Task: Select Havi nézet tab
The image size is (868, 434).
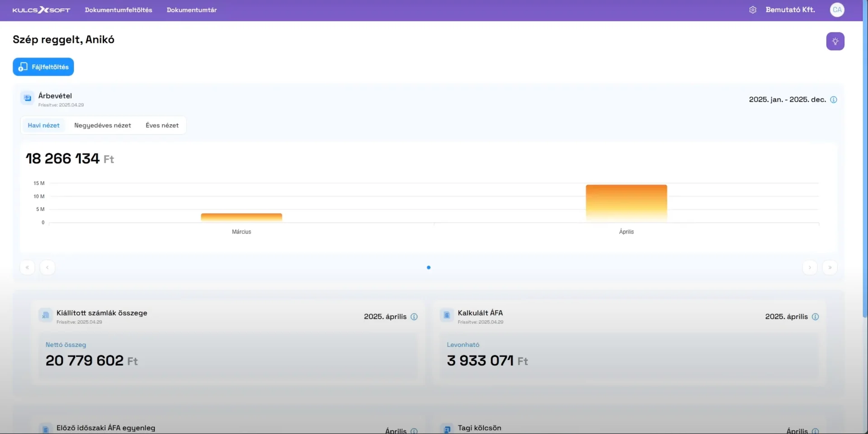Action: click(x=43, y=125)
